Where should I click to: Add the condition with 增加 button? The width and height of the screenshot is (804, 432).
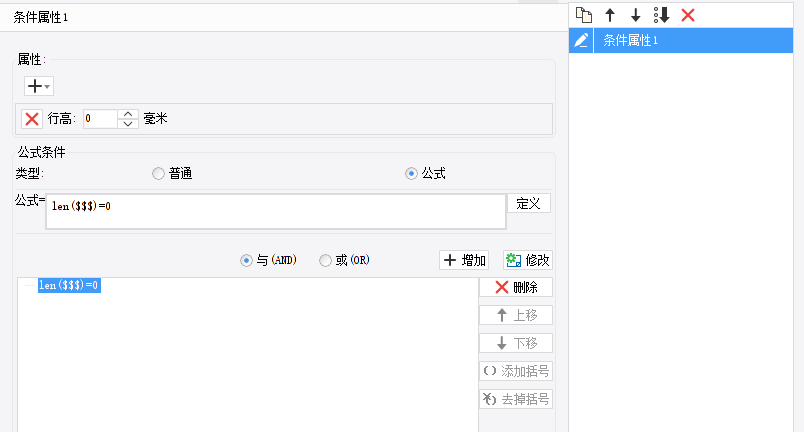(x=464, y=260)
